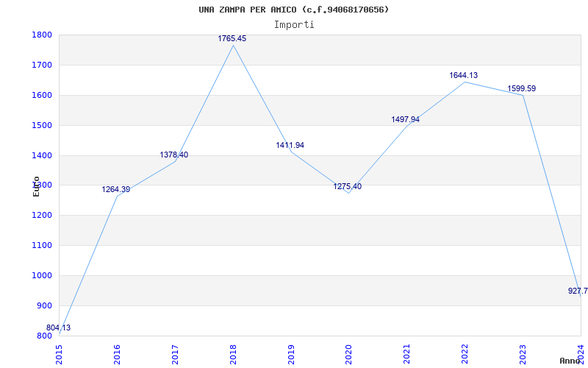Click the 2022 x-axis label
588x368 pixels.
click(465, 355)
